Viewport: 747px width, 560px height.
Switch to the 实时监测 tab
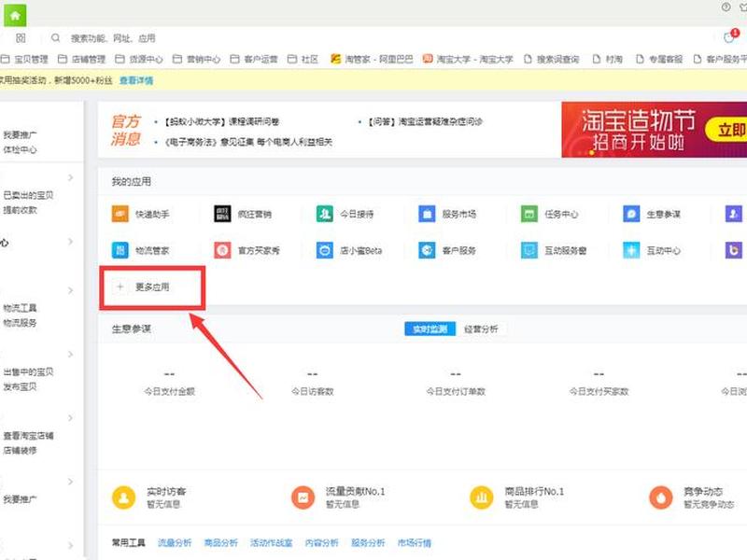click(x=430, y=329)
